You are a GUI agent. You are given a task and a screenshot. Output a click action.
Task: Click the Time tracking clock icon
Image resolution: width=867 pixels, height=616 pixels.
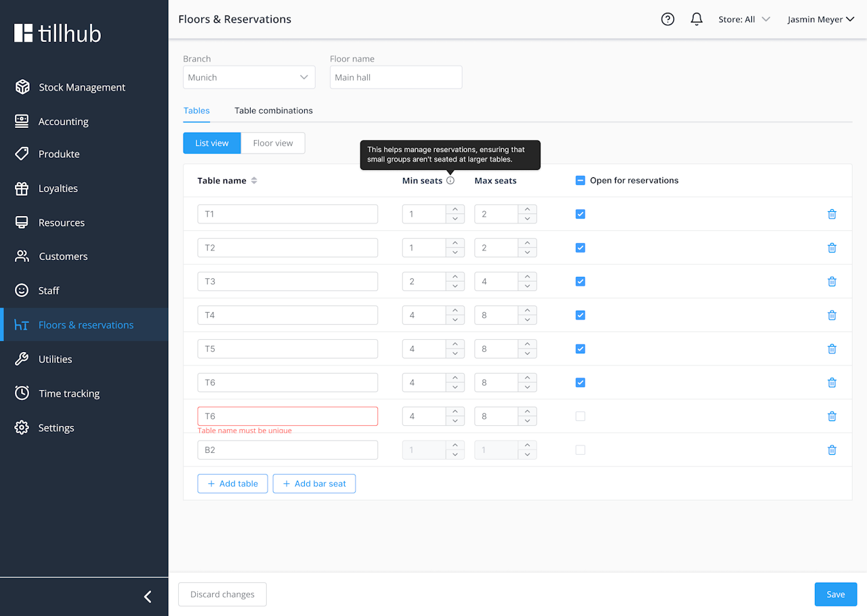coord(22,393)
